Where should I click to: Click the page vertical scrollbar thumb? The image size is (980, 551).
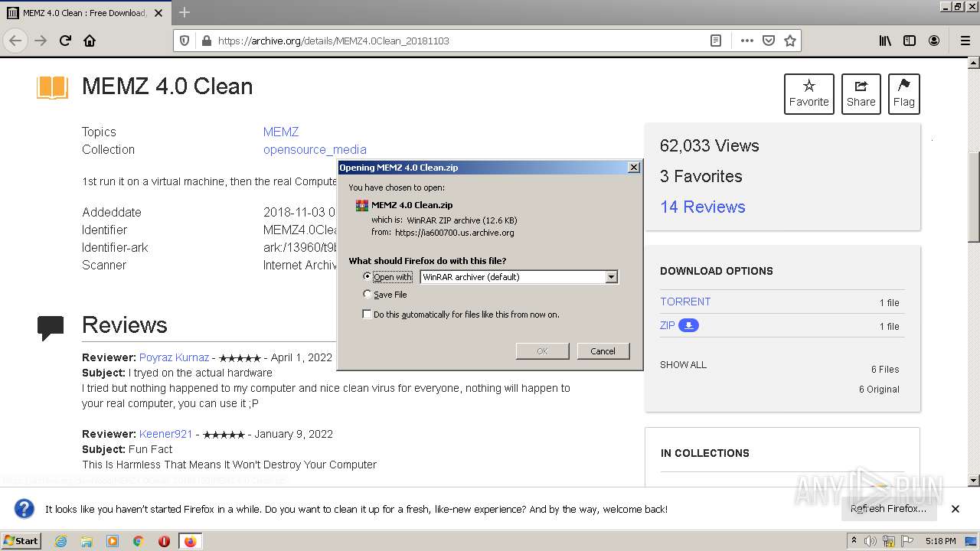click(x=974, y=197)
